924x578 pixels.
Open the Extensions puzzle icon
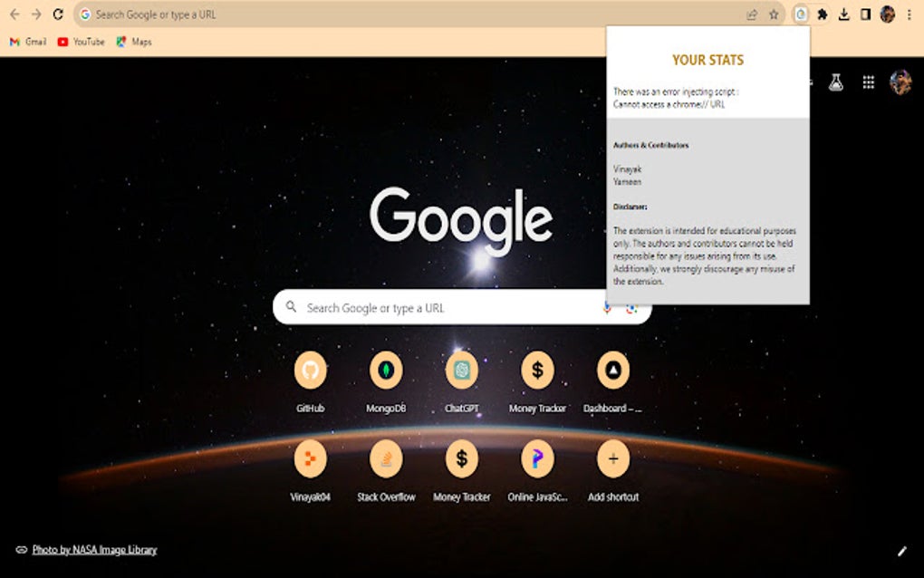(x=822, y=14)
